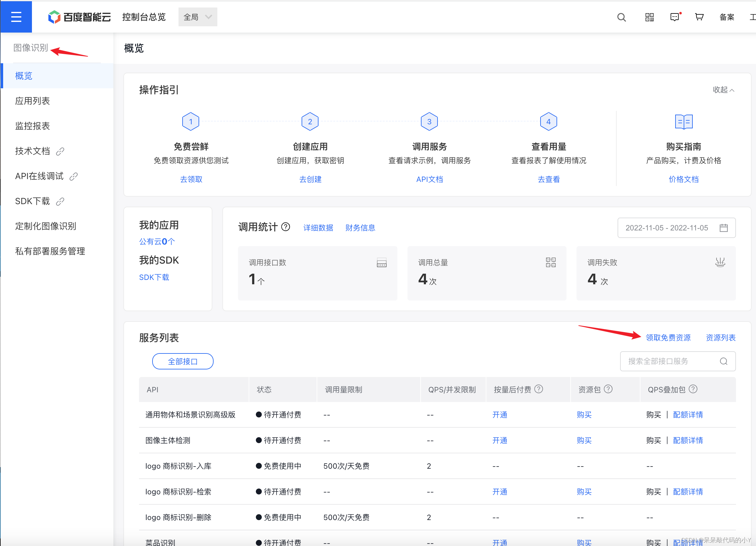Open the hamburger main menu
Screen dimensions: 756x546
click(x=16, y=17)
